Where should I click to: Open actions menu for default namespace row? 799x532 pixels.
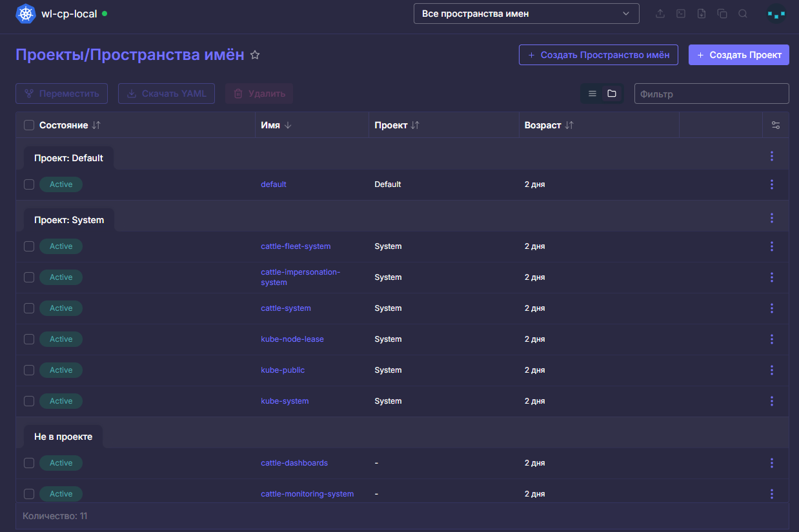coord(772,184)
